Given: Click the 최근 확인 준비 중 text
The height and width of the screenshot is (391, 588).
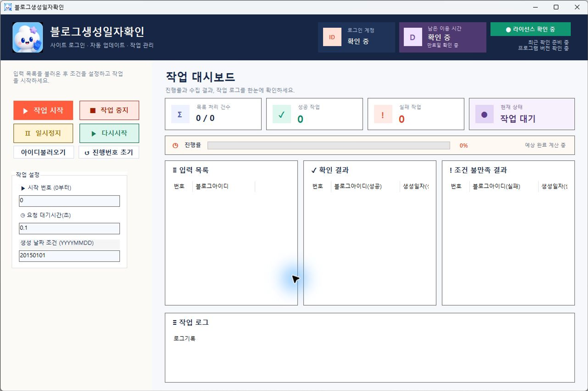Looking at the screenshot, I should [548, 42].
